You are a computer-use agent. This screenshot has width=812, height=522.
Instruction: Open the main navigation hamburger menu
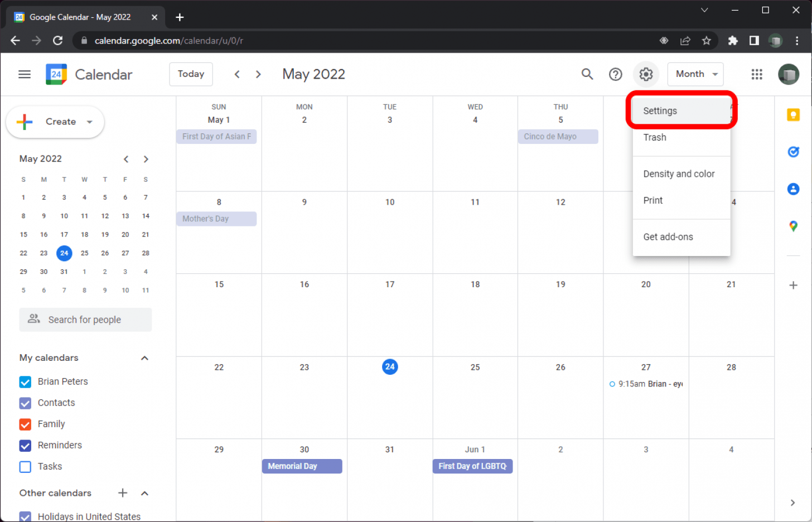(24, 74)
